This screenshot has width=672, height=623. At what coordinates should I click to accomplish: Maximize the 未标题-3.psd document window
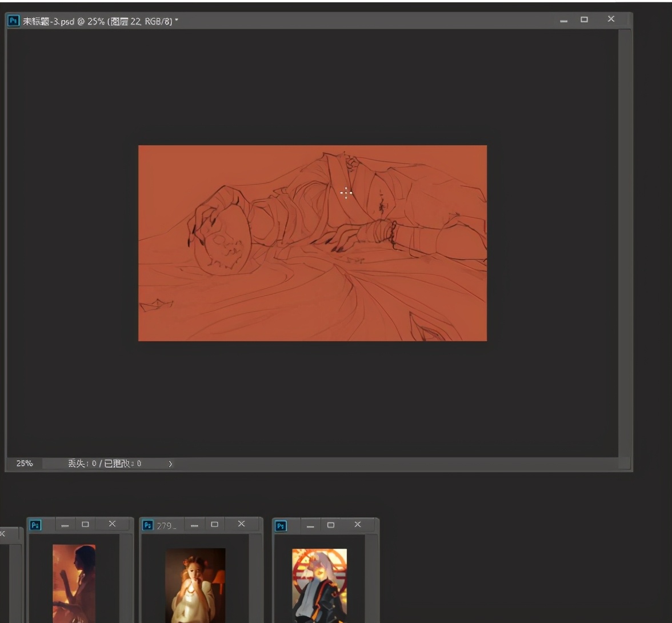click(x=584, y=19)
